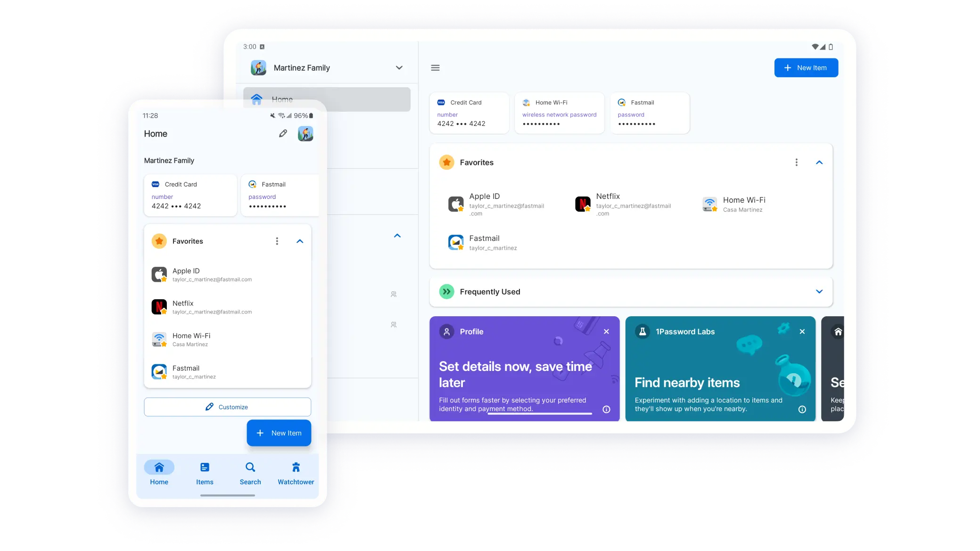Expand the Favorites section menu
Image resolution: width=980 pixels, height=551 pixels.
797,162
